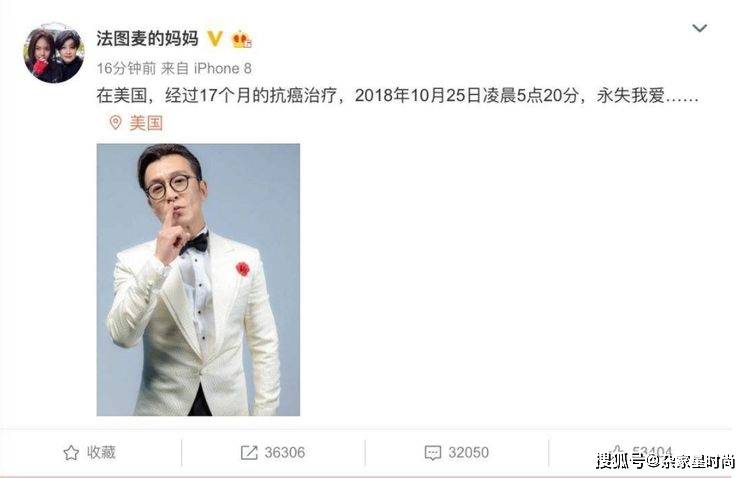Open the 32050 comments count
This screenshot has height=478, width=750.
pos(468,452)
